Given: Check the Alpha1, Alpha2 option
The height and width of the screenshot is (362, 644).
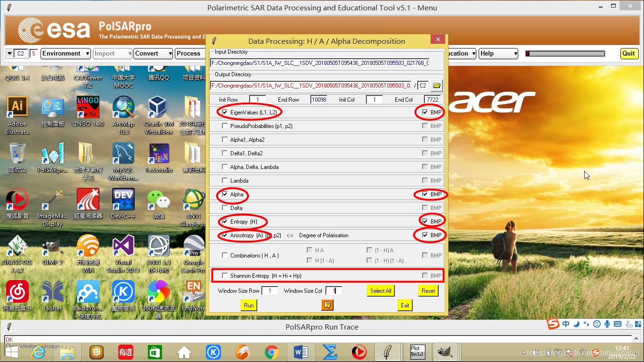Looking at the screenshot, I should pos(225,140).
